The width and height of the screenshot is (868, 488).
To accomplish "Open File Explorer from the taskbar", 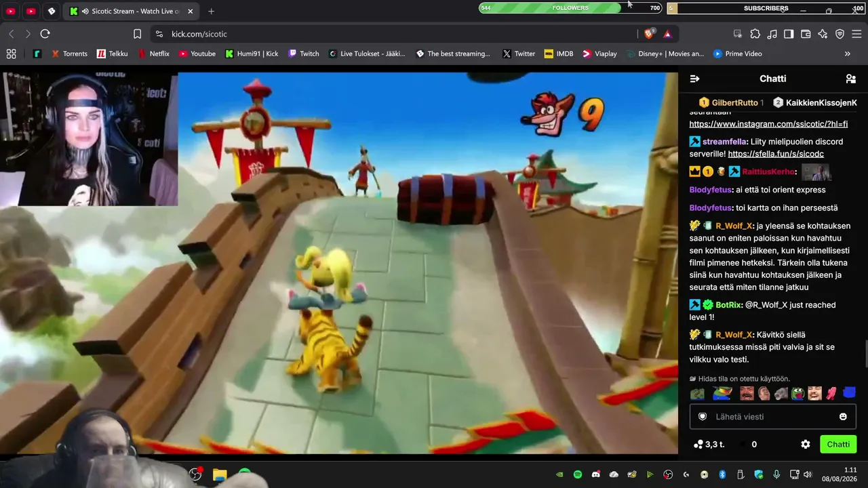I will (x=220, y=474).
